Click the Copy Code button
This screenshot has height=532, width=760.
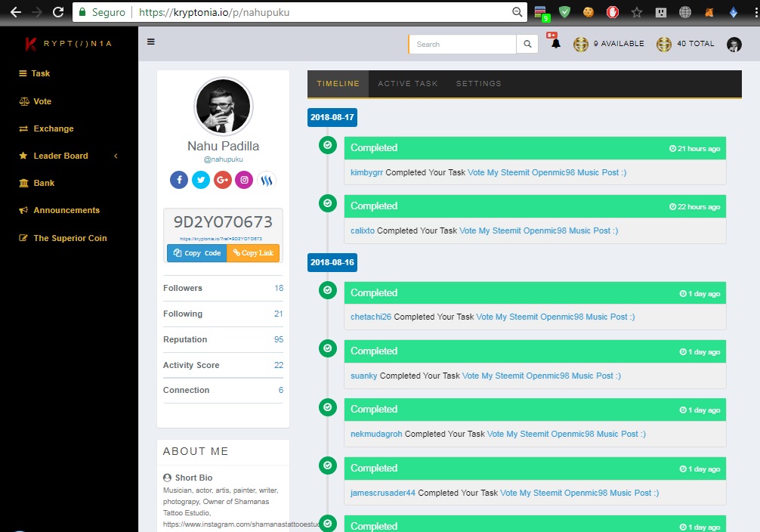[x=196, y=252]
